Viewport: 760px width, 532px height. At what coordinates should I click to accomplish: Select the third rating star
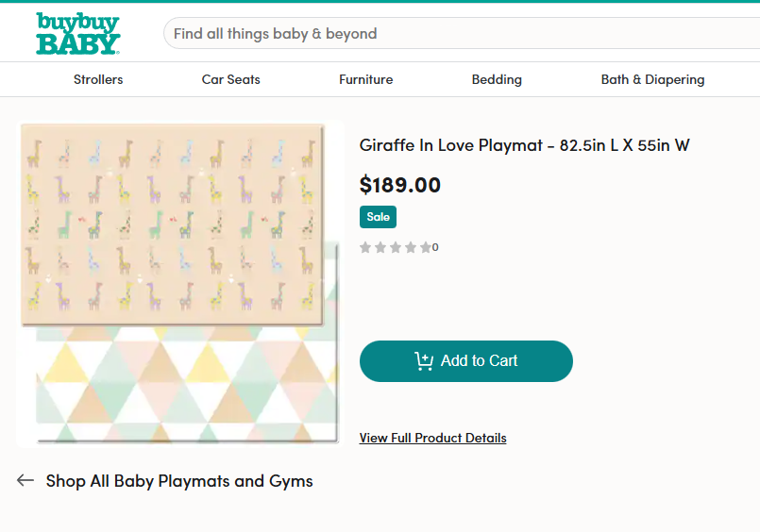click(396, 247)
